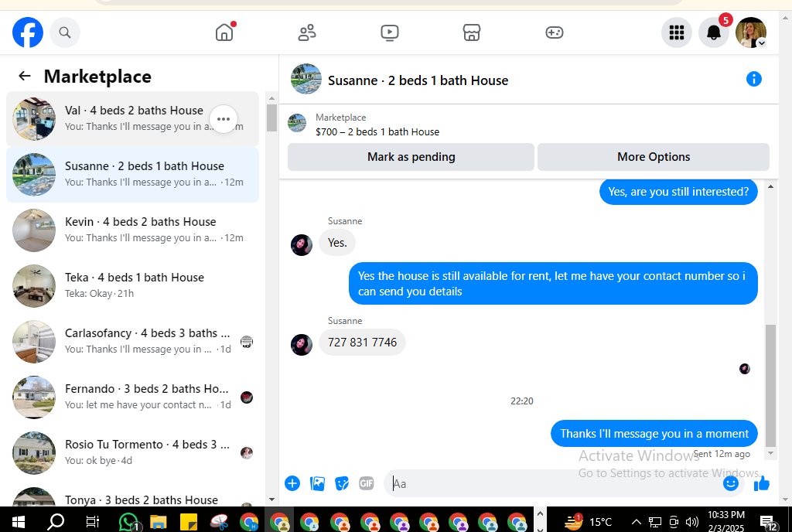Choose a GIF icon
Screen dimensions: 792x532
coord(366,483)
